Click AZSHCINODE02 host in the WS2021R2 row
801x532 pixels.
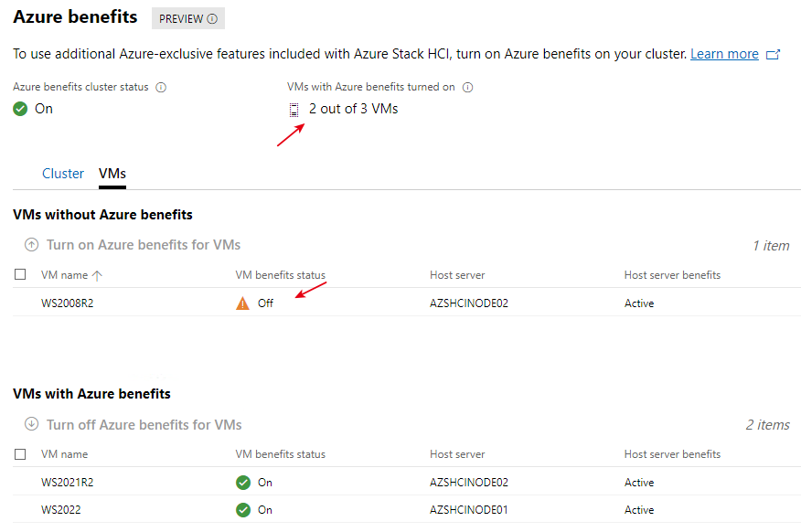coord(469,483)
